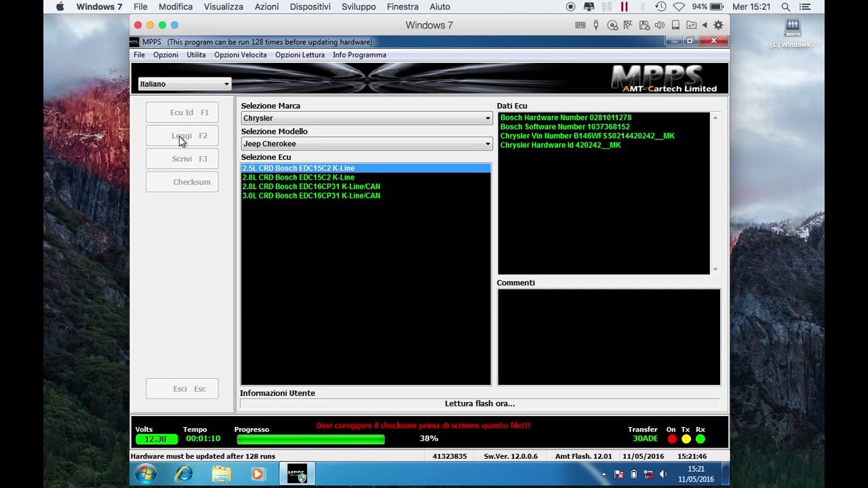Open the Time Machine menu icon

(x=660, y=7)
